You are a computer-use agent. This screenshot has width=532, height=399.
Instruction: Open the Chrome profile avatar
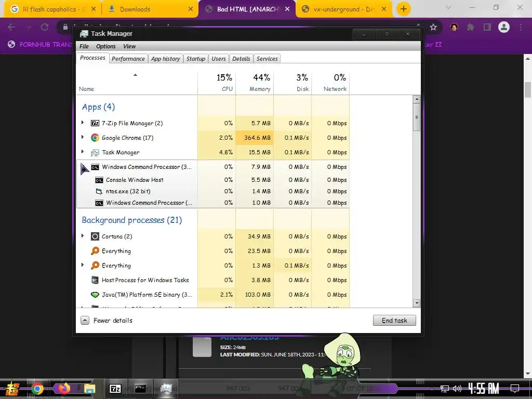504,27
